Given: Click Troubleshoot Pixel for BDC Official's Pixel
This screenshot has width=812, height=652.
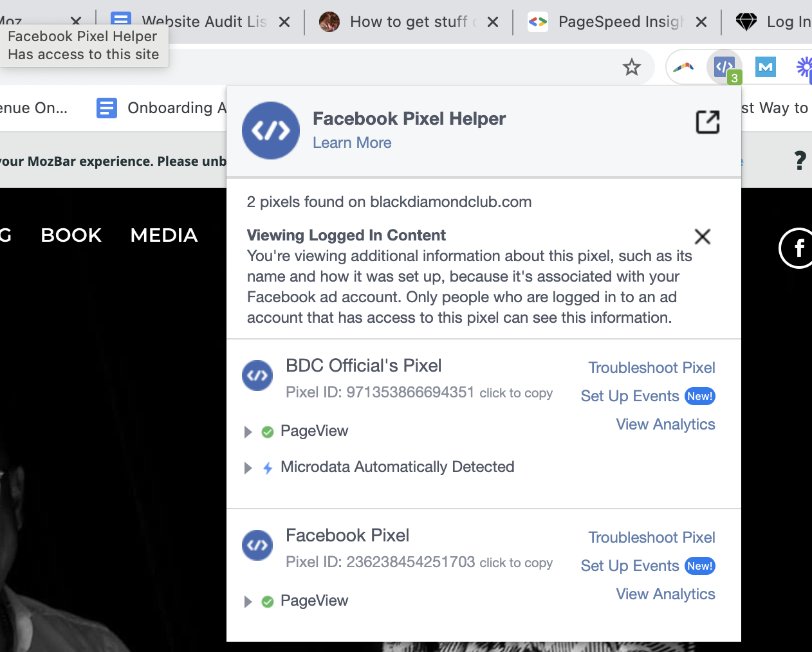Looking at the screenshot, I should (652, 368).
